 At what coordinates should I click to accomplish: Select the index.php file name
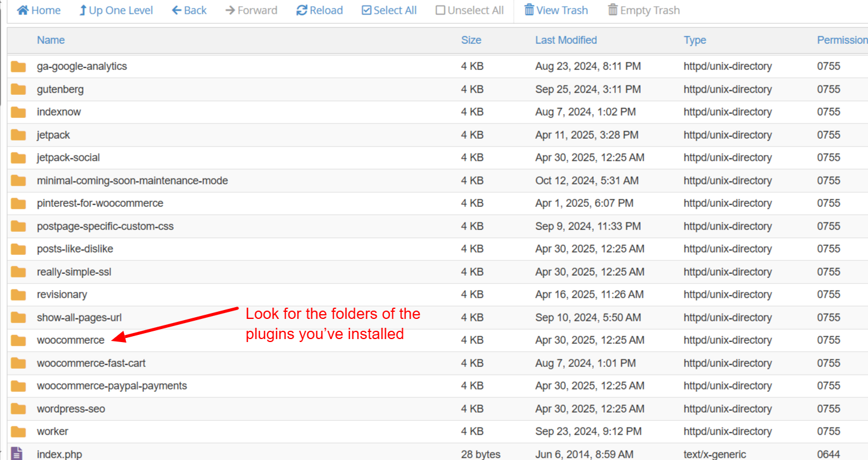pos(59,455)
